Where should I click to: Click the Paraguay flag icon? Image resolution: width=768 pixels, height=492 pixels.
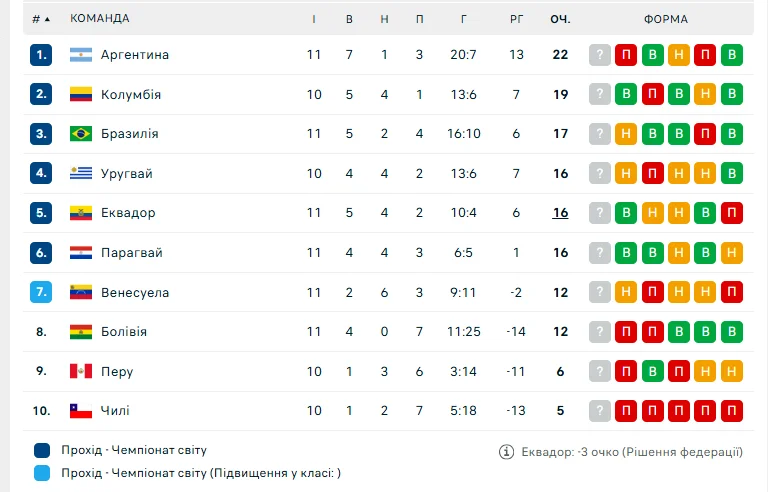pos(81,253)
